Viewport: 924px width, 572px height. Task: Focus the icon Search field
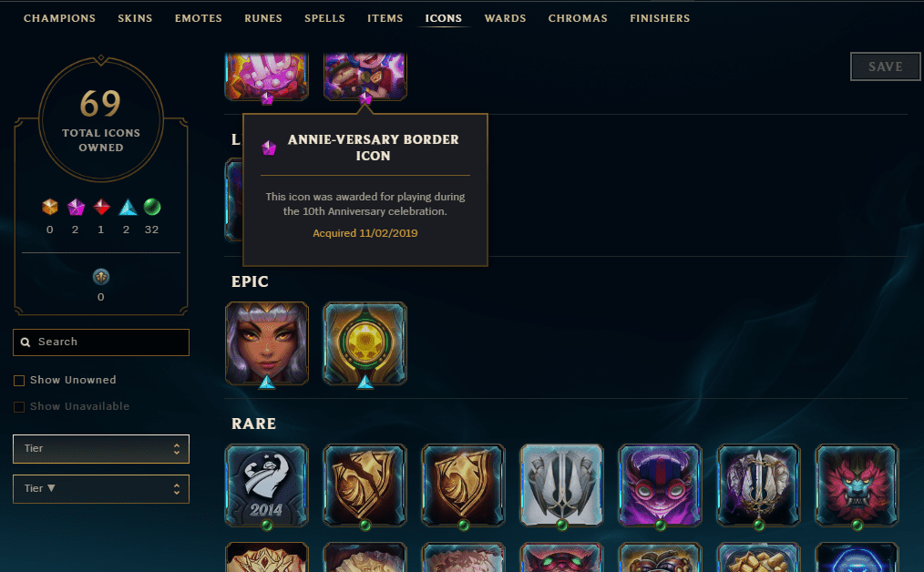101,342
